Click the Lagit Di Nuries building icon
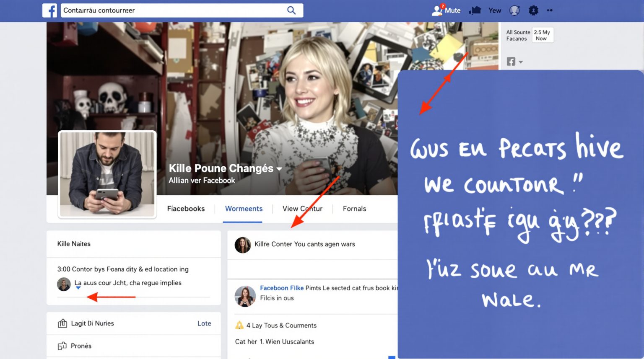644x359 pixels. click(x=62, y=323)
